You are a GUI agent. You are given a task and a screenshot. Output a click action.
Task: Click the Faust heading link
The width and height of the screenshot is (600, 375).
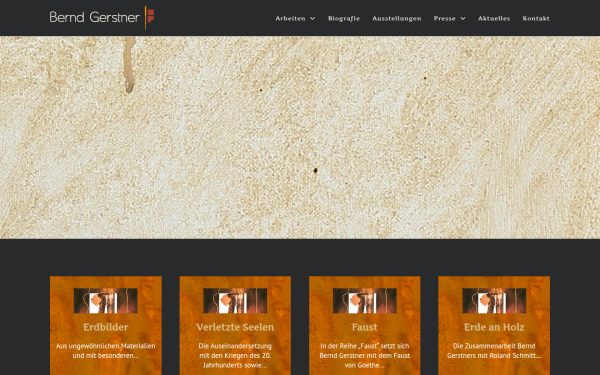365,327
